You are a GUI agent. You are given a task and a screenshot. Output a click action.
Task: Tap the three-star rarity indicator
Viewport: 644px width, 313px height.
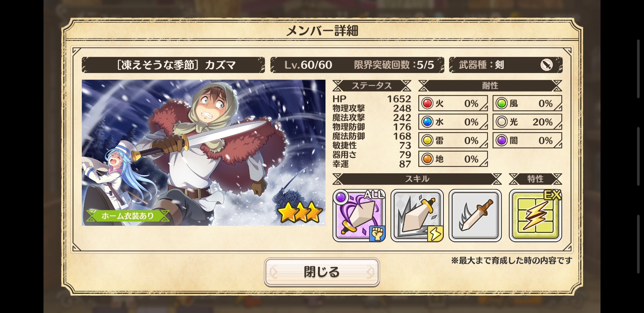pos(300,212)
